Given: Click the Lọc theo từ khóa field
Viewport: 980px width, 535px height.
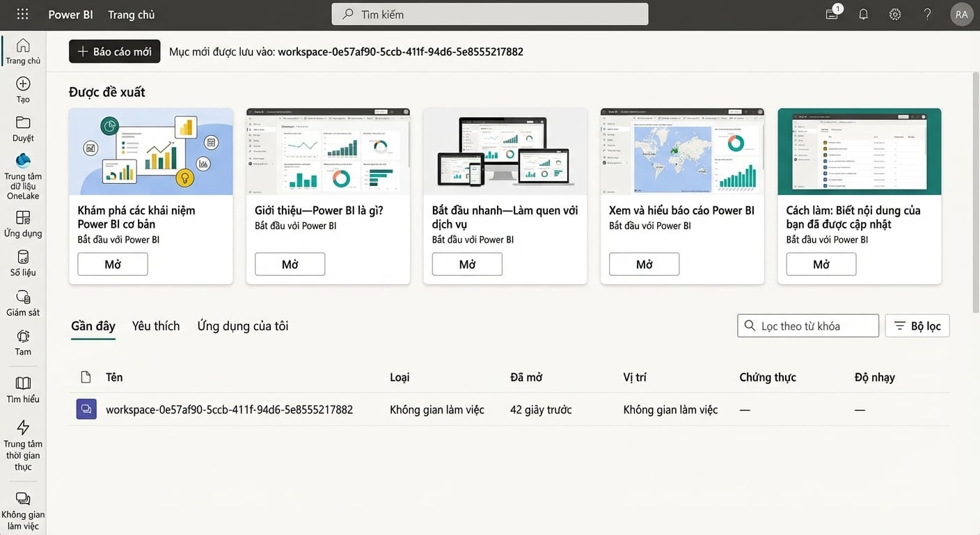Looking at the screenshot, I should 808,325.
